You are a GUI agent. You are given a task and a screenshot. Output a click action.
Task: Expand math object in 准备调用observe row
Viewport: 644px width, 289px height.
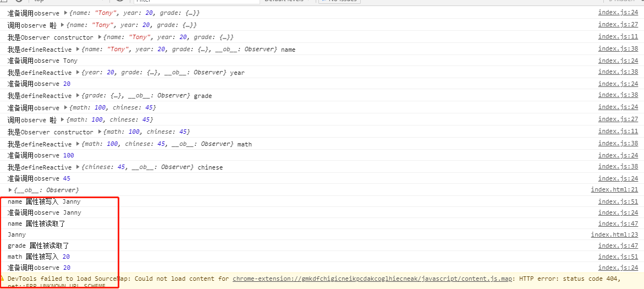point(65,108)
